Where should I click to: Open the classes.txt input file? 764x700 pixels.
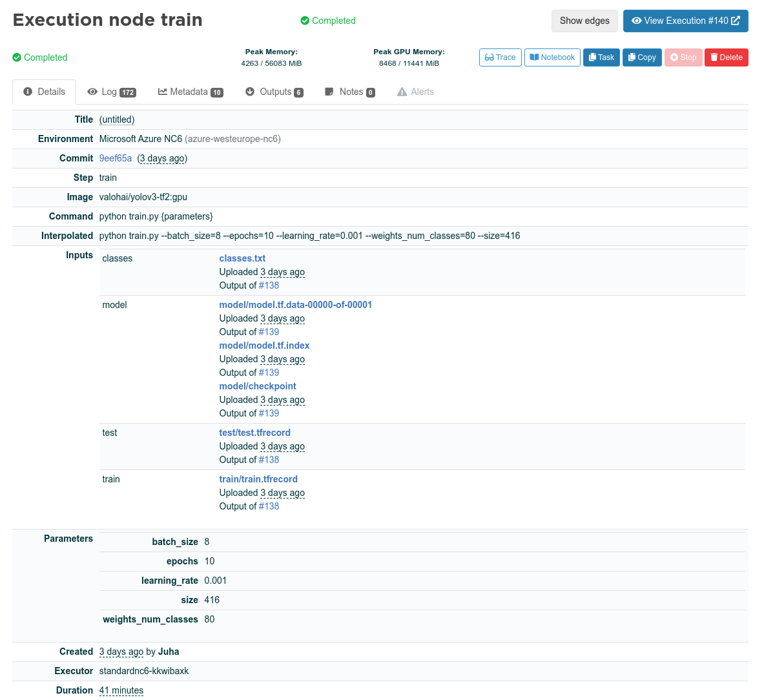[x=242, y=258]
